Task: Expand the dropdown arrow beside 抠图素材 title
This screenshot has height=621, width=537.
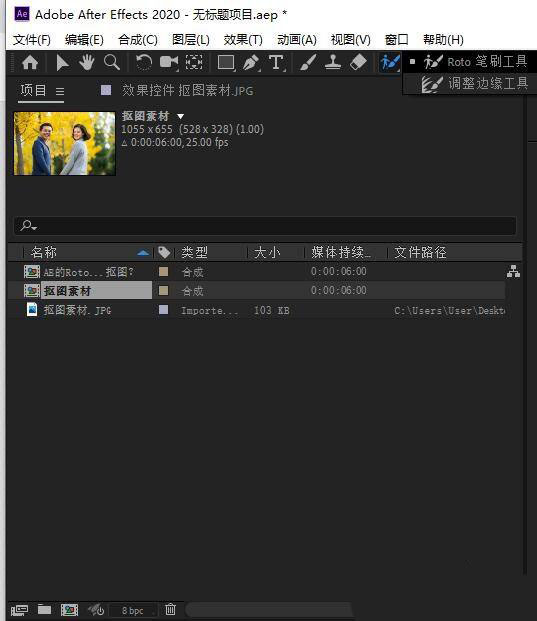Action: click(181, 116)
